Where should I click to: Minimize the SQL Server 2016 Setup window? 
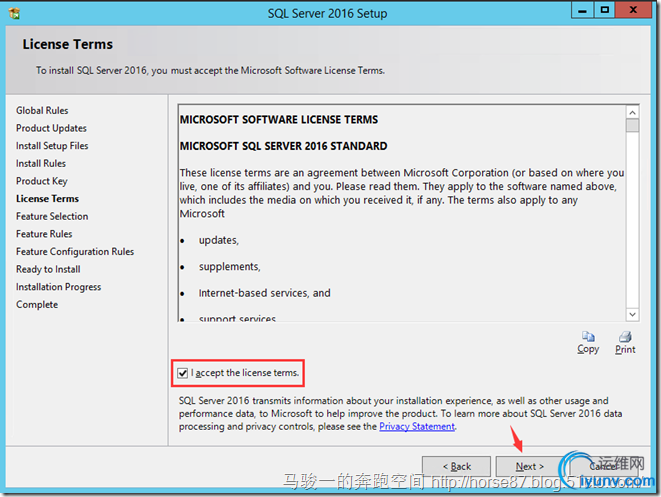click(583, 10)
